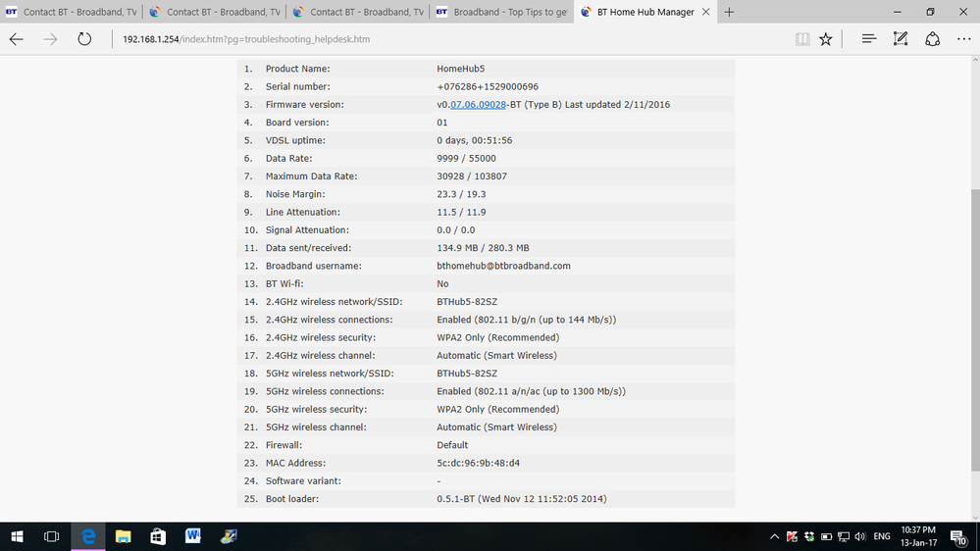Check battery status tray icon
The width and height of the screenshot is (980, 551).
pos(826,536)
